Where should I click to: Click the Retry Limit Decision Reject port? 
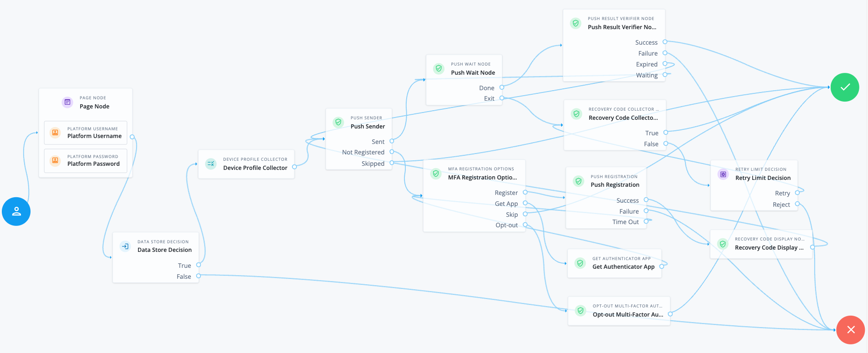797,204
